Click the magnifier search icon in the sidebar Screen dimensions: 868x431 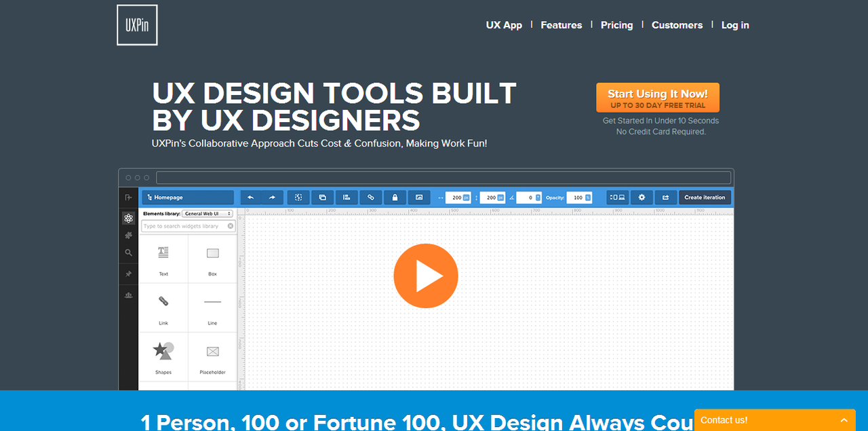128,252
